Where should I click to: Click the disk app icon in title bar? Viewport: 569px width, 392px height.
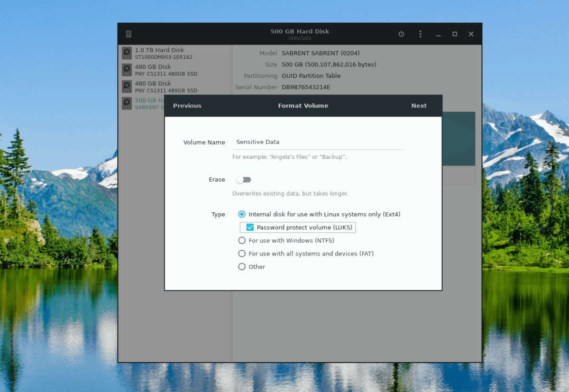pyautogui.click(x=128, y=34)
